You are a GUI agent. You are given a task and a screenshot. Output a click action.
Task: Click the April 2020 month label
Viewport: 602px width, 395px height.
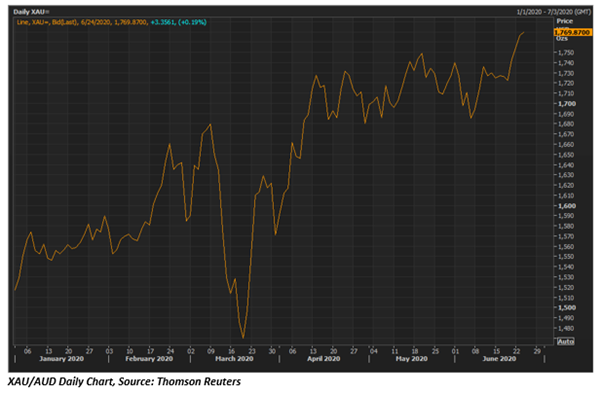(x=324, y=359)
